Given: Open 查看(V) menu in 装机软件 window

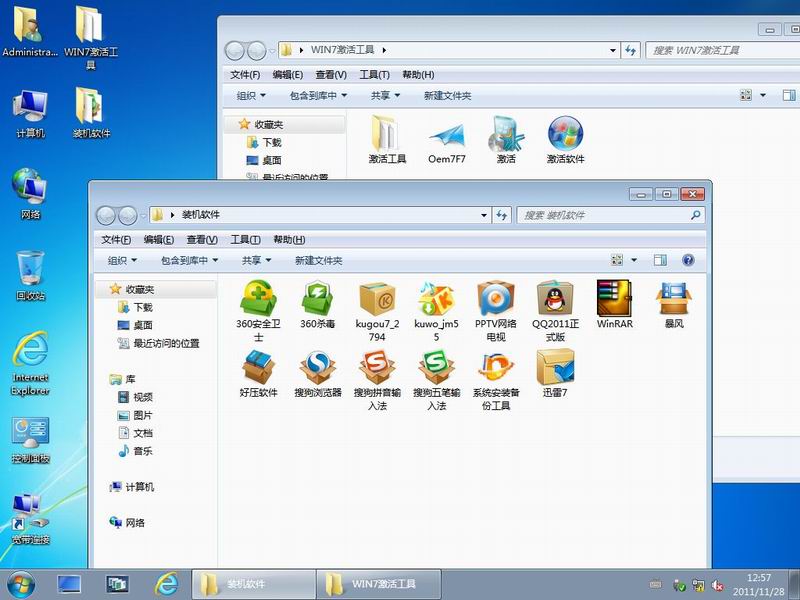Looking at the screenshot, I should (202, 240).
